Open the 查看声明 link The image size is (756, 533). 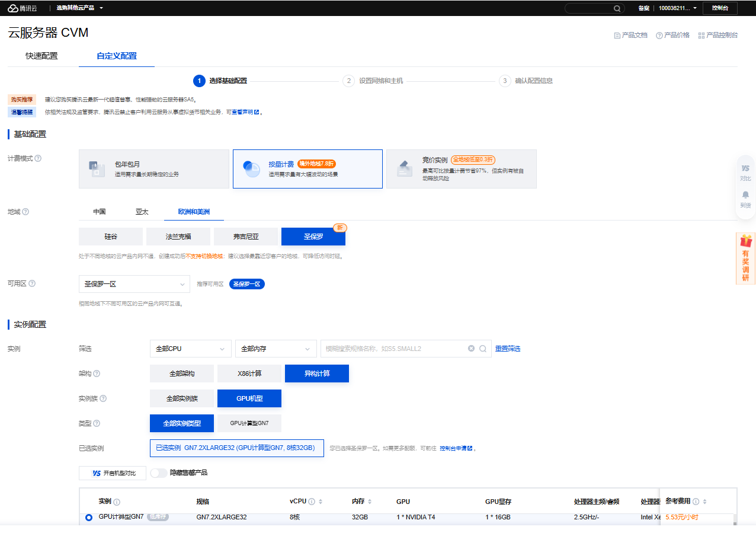[245, 112]
